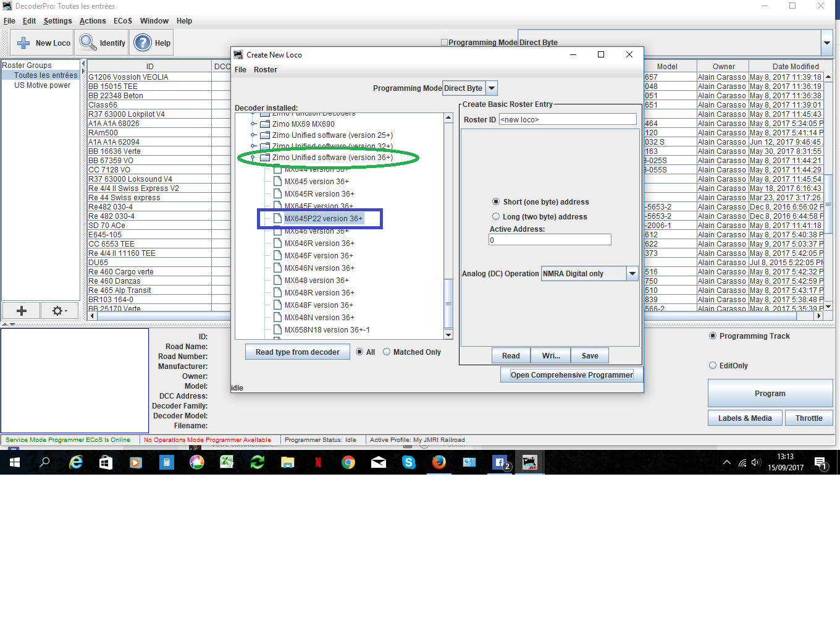Select Long (two byte) address

[496, 217]
